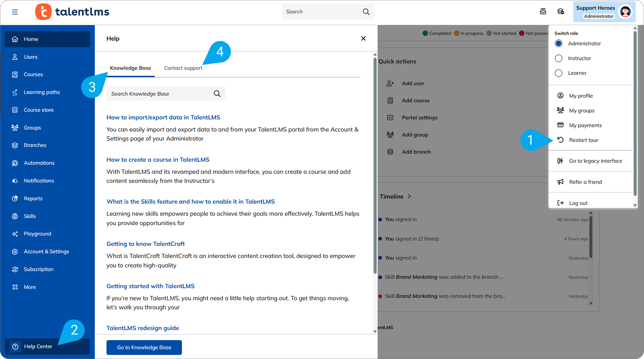Open 'How to create a course in TalentLMS' article
The image size is (644, 359).
(x=158, y=160)
